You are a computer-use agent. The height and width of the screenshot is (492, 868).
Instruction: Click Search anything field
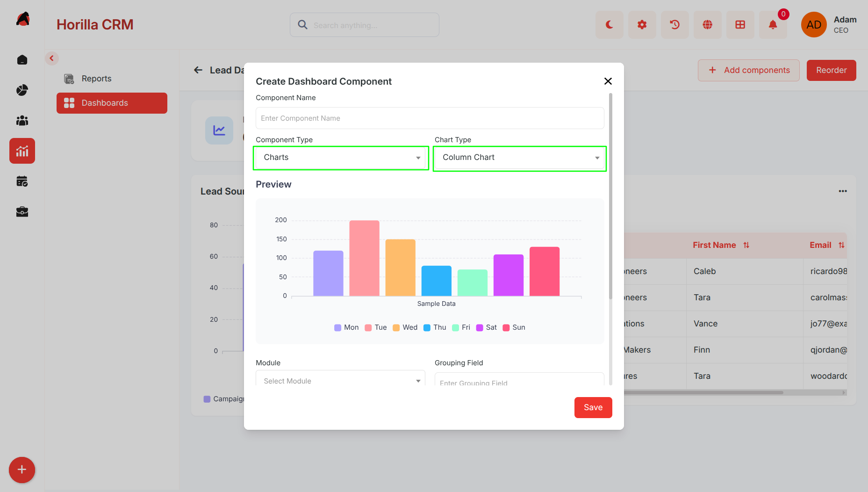pos(365,25)
